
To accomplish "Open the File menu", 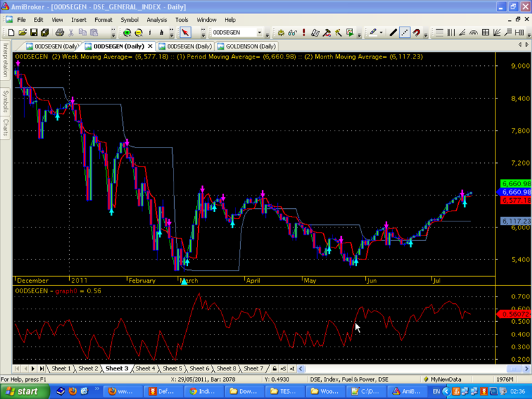I will [21, 20].
